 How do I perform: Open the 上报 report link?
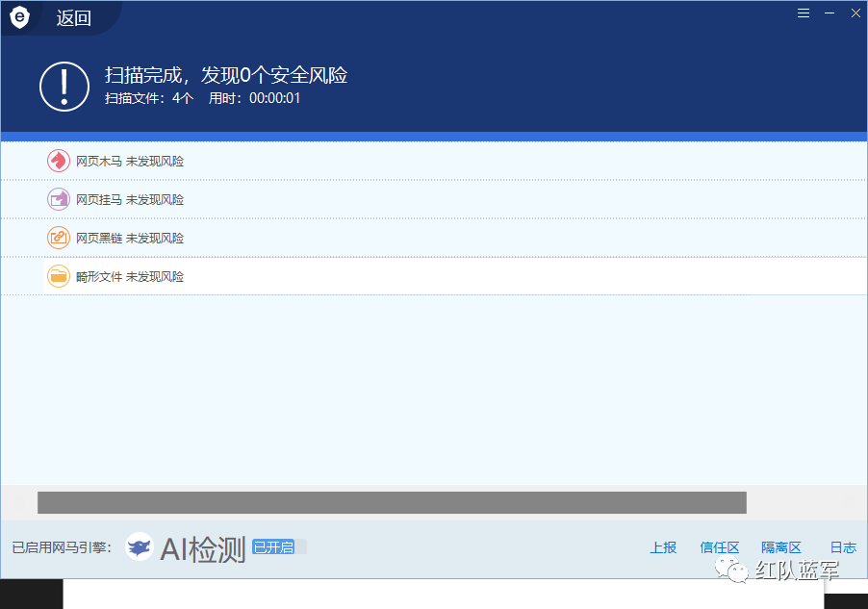[x=663, y=547]
